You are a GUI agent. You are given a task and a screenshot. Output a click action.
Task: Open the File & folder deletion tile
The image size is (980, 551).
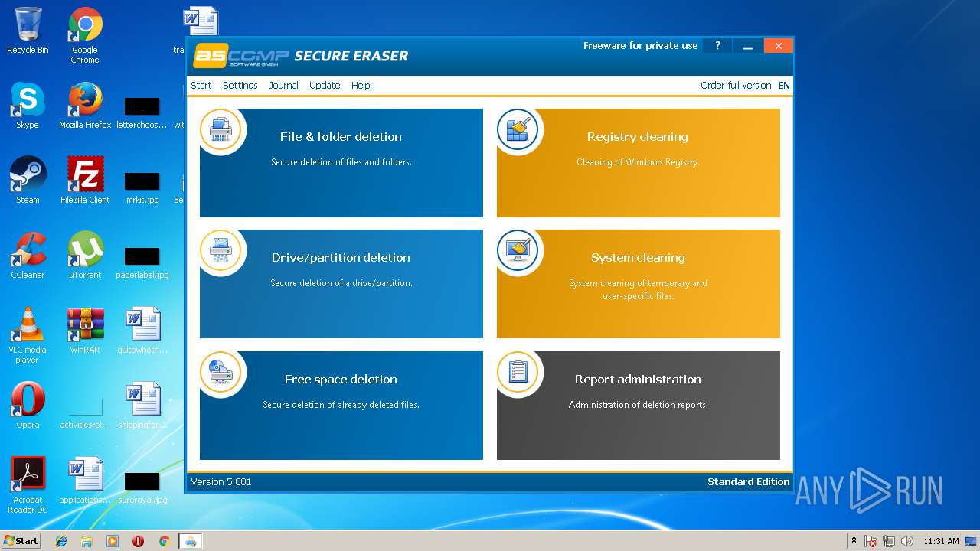341,163
